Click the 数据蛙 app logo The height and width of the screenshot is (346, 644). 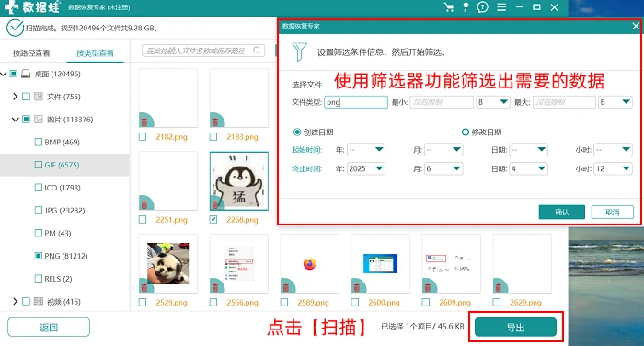coord(32,7)
